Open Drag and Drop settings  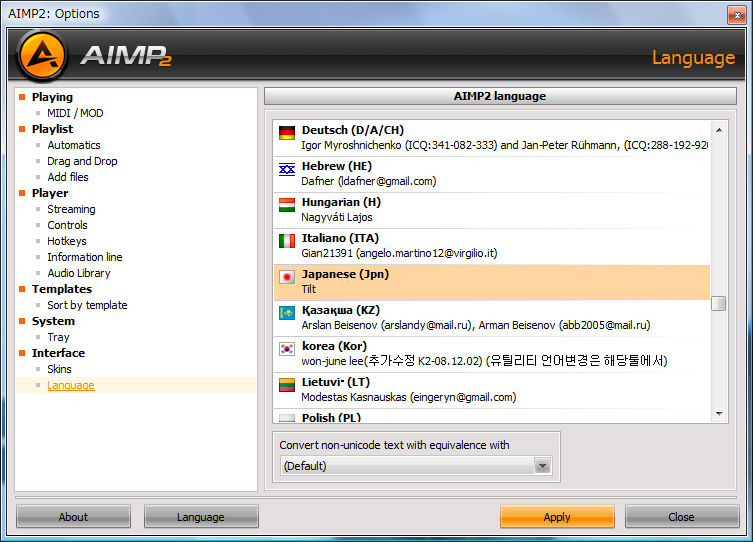(82, 161)
